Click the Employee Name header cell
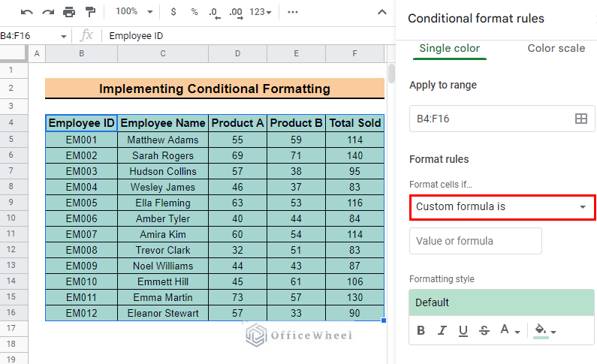597x364 pixels. point(163,123)
